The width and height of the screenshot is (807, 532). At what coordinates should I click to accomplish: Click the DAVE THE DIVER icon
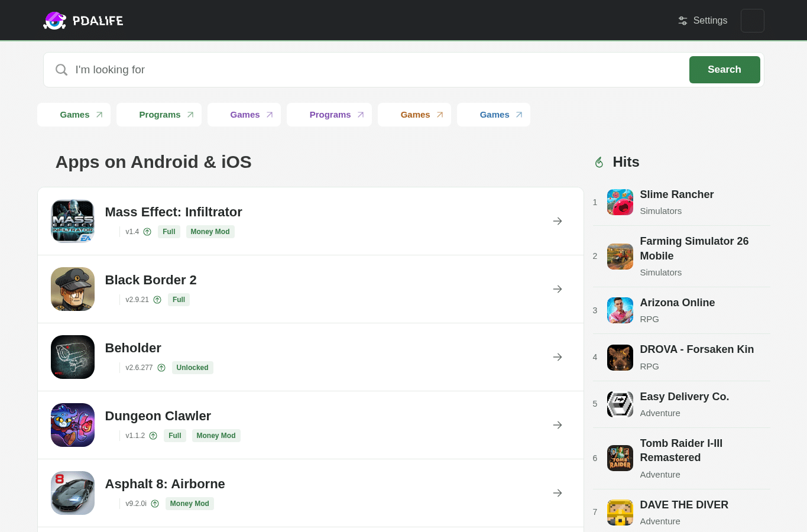620,512
